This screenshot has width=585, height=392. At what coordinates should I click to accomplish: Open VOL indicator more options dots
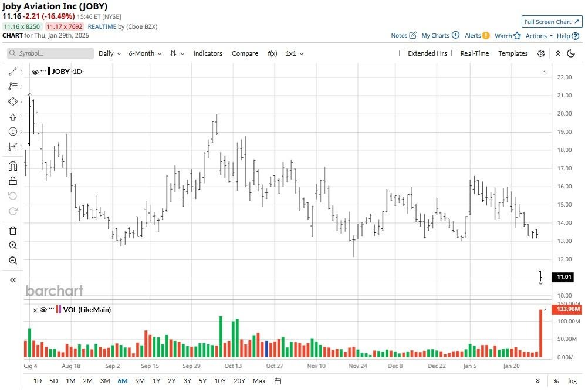52,309
